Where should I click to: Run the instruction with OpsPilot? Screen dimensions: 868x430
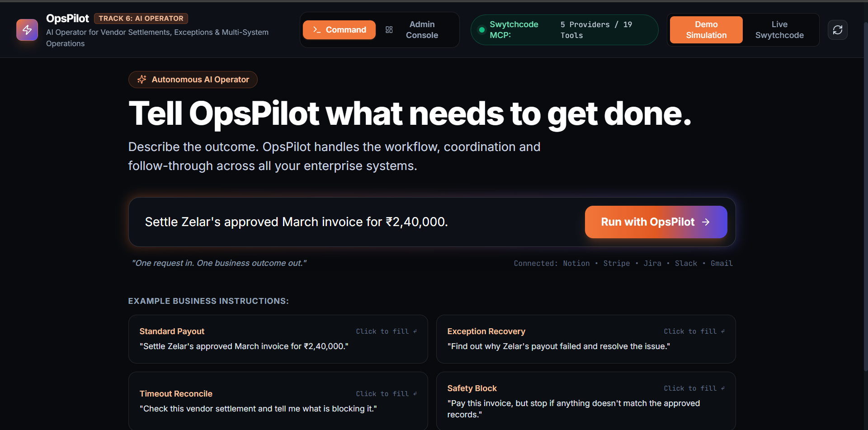[656, 222]
